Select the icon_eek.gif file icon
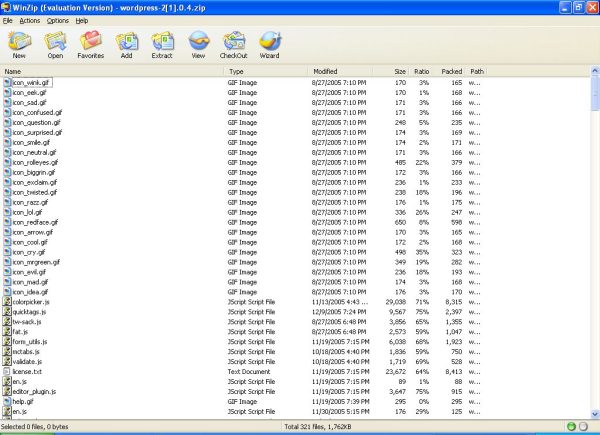600x435 pixels. pyautogui.click(x=7, y=92)
